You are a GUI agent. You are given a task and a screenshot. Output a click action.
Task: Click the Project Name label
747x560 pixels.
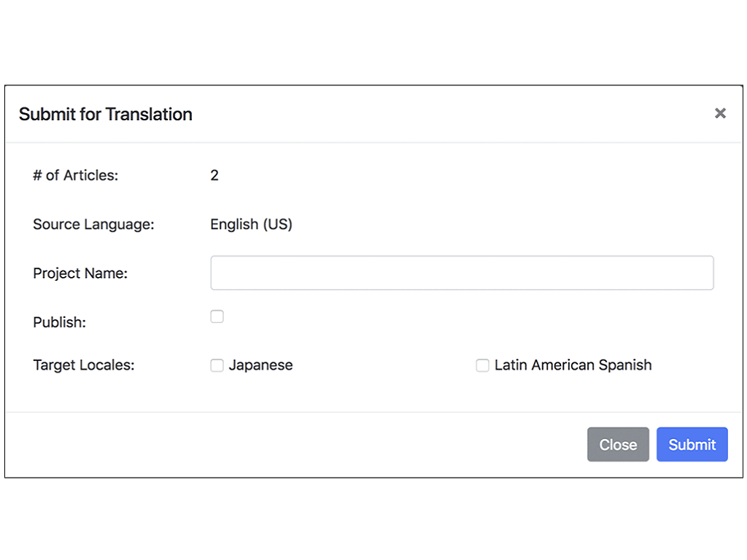(x=80, y=273)
